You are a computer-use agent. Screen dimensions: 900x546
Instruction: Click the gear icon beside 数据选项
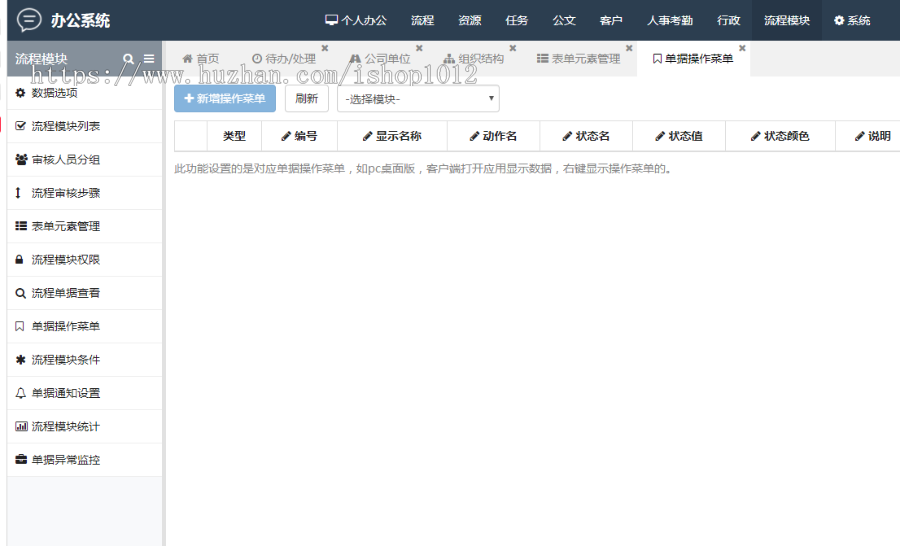click(x=21, y=93)
